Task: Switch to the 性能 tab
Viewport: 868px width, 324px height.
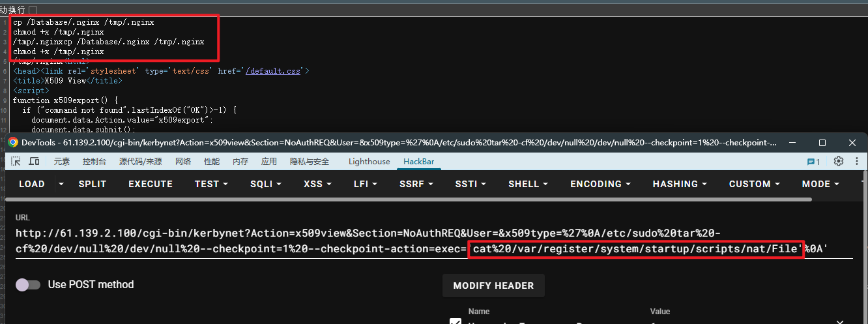Action: (212, 162)
